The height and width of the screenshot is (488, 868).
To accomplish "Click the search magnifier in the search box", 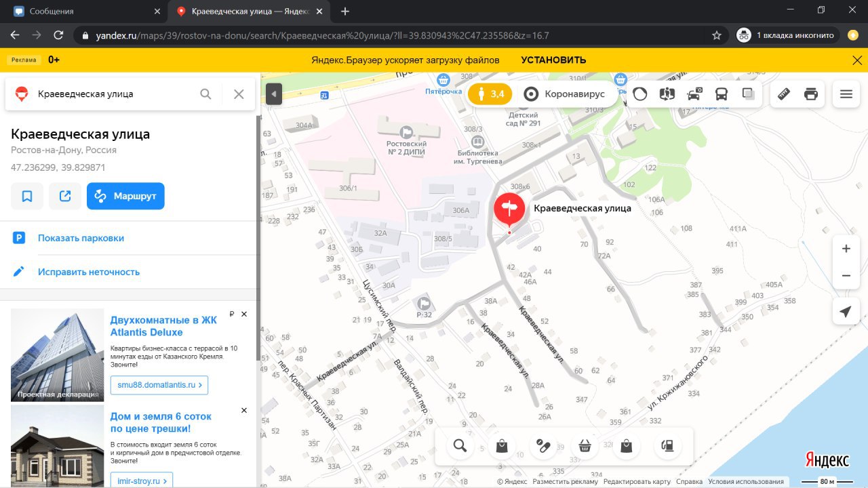I will (205, 94).
